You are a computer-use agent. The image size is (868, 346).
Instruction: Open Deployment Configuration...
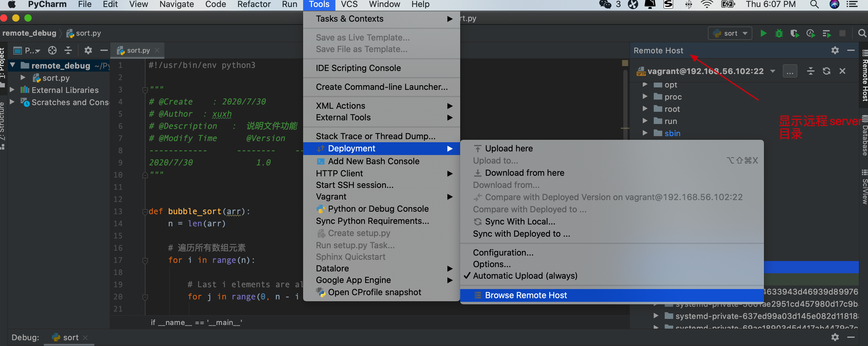(x=611, y=252)
